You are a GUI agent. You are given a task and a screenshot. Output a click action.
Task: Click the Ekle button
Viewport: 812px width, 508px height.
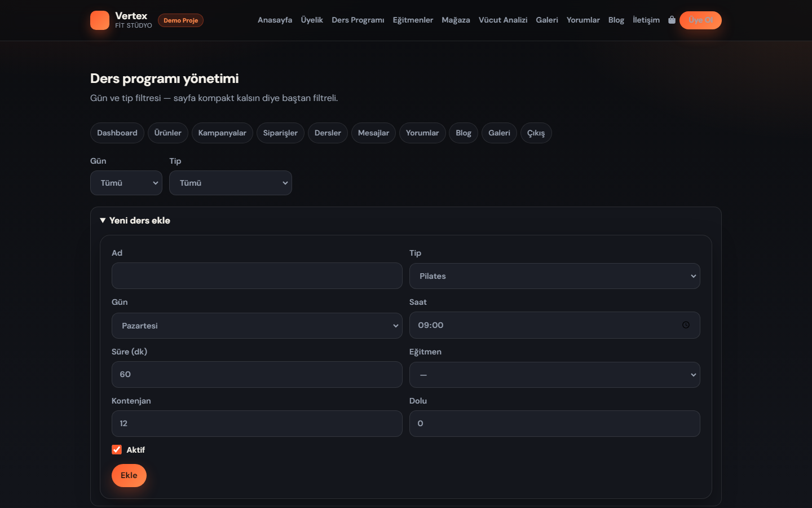129,475
